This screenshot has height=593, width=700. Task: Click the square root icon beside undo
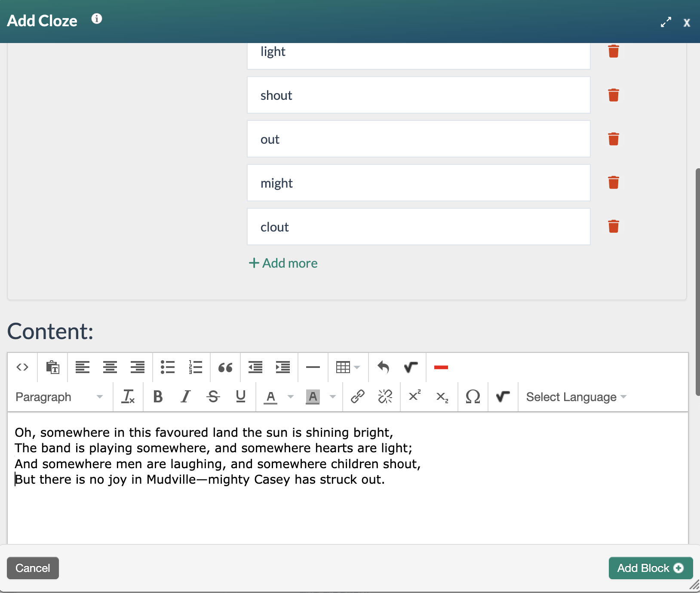(x=411, y=367)
